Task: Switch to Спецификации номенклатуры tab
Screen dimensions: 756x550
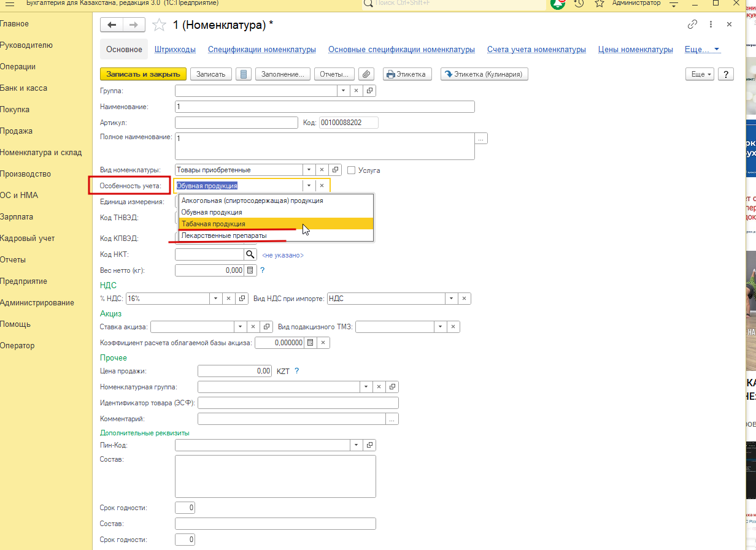Action: [x=262, y=50]
